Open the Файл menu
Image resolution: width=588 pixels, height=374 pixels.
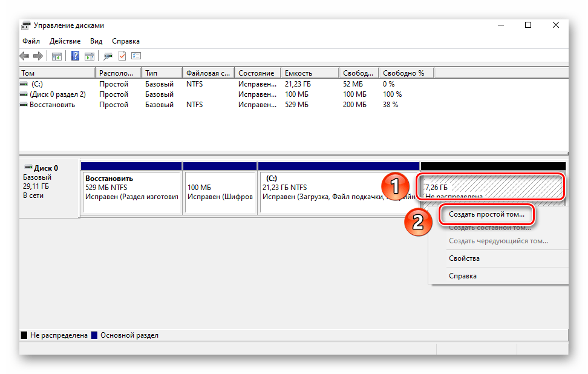click(31, 41)
